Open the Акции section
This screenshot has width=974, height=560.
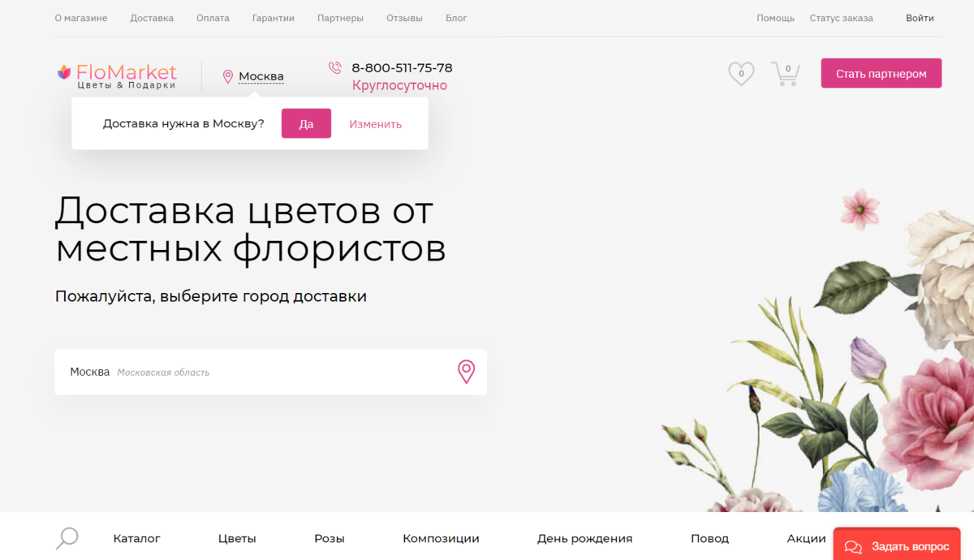[x=805, y=538]
